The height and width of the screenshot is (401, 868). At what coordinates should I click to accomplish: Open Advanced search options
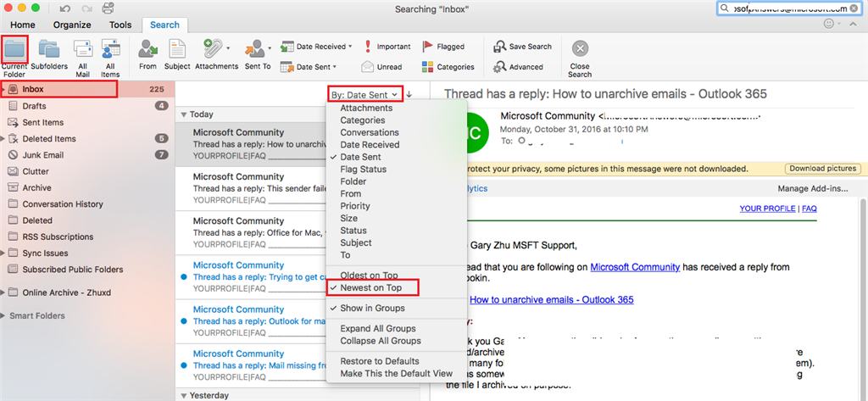point(518,67)
